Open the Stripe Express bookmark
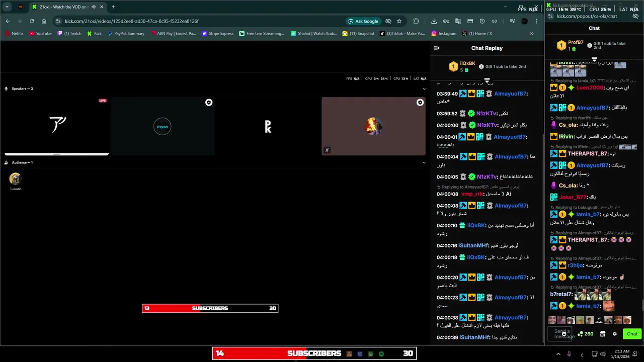 coord(217,34)
